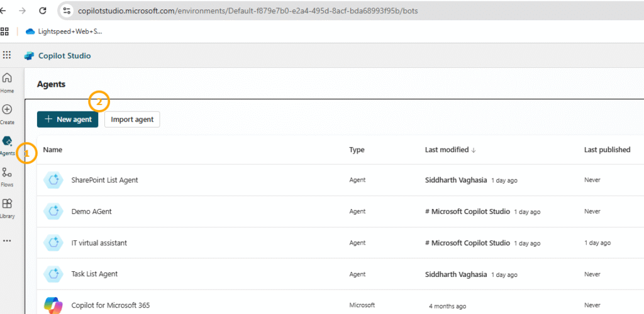This screenshot has width=644, height=314.
Task: Click the SharePoint List Agent icon
Action: point(53,180)
